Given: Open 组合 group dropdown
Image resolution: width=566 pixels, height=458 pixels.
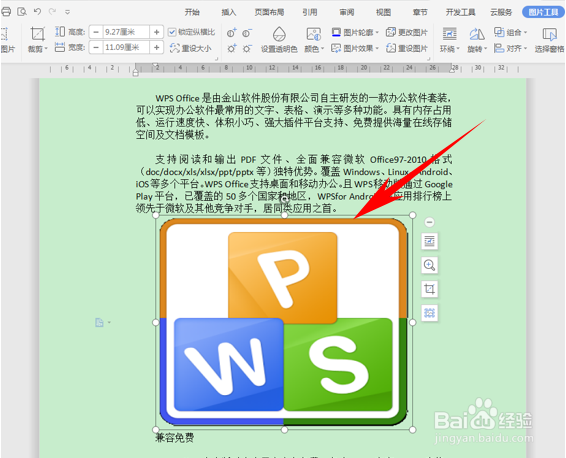Looking at the screenshot, I should [x=510, y=32].
